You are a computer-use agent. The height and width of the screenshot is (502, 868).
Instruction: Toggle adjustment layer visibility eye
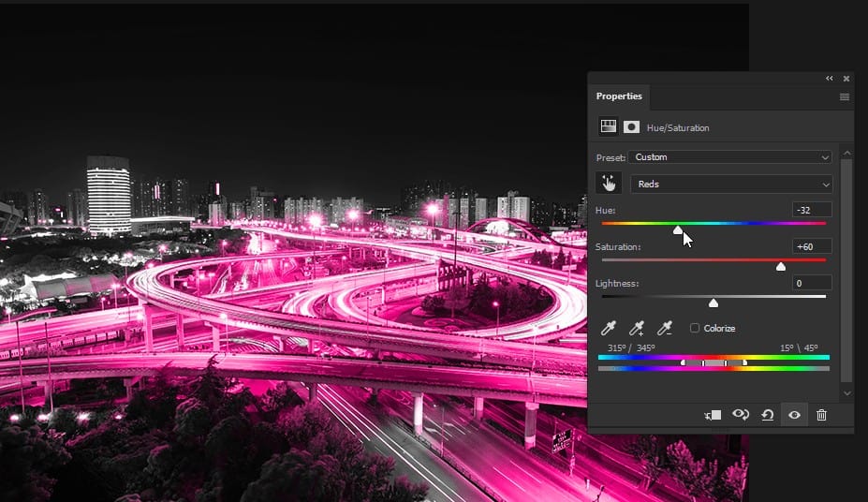point(794,415)
